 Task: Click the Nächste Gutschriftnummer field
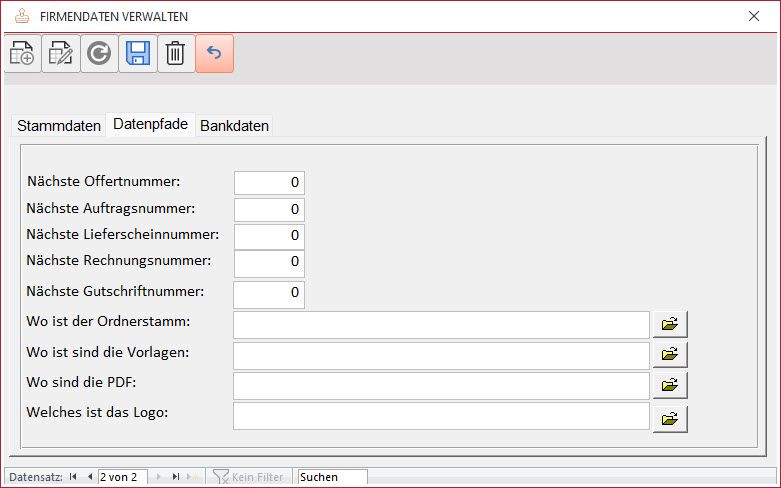[x=269, y=295]
